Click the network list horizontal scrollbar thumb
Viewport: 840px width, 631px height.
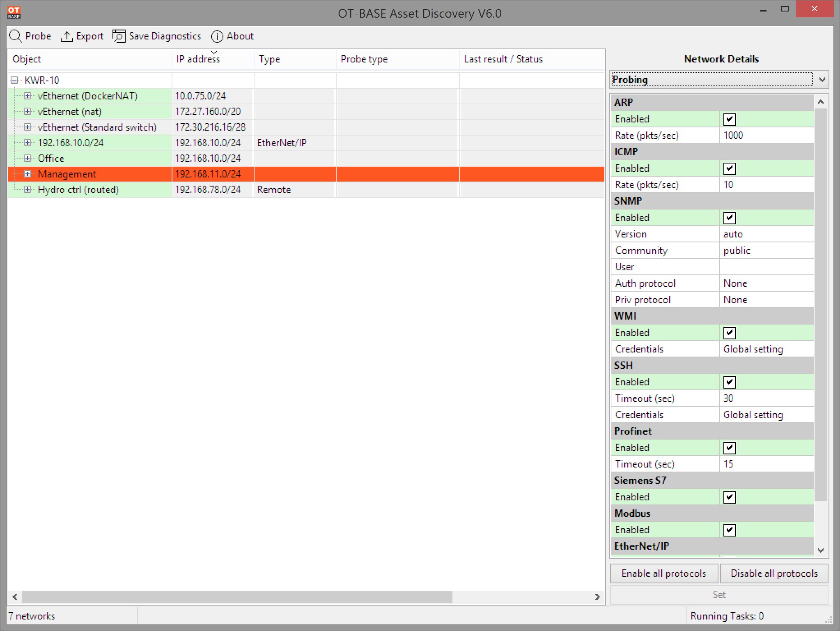pyautogui.click(x=237, y=597)
